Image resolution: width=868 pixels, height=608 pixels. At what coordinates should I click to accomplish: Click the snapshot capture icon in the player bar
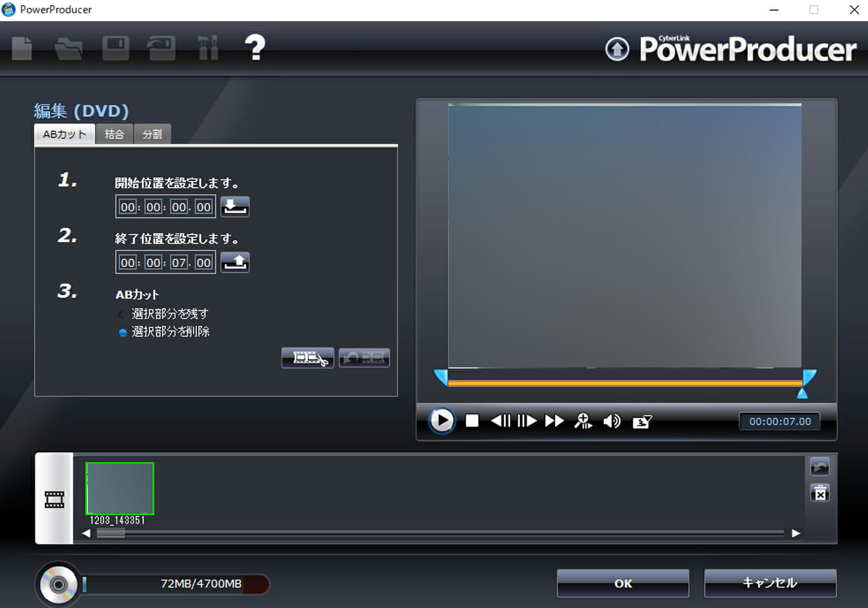[x=642, y=422]
